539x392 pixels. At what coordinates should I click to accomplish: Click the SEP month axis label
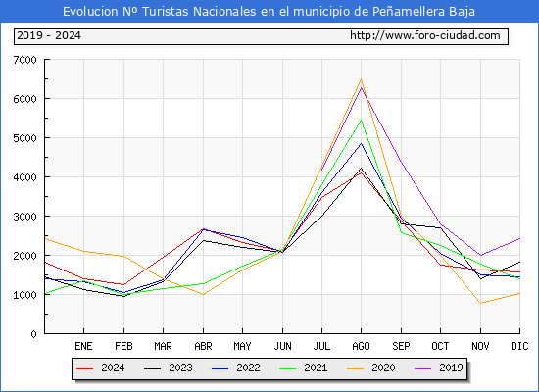(401, 346)
